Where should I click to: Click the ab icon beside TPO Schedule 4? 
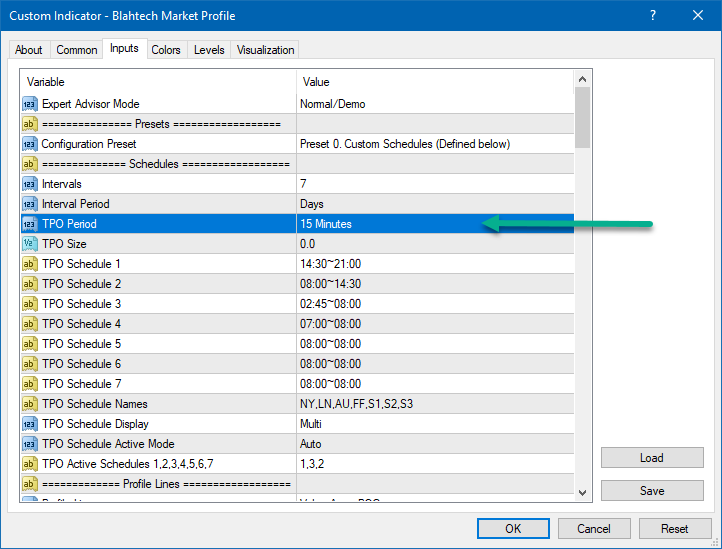coord(29,324)
